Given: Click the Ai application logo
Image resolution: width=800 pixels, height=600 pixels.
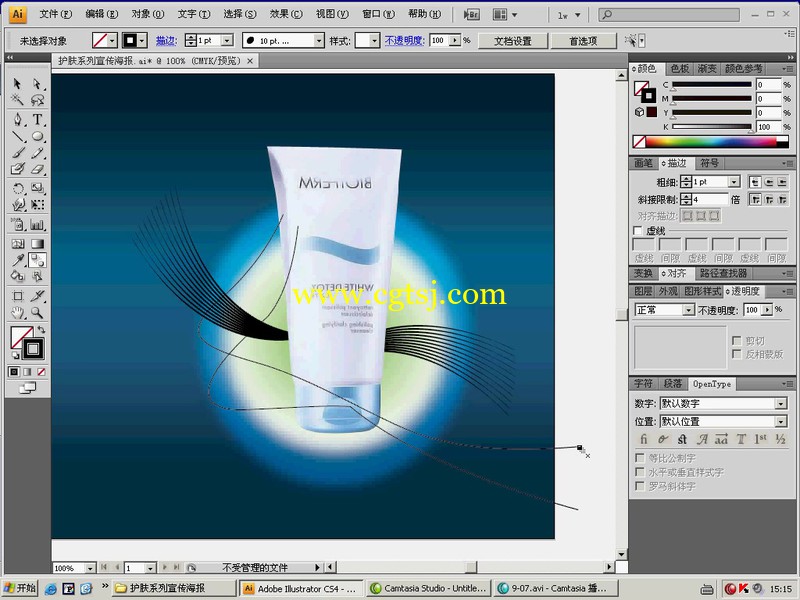Looking at the screenshot, I should click(x=17, y=14).
